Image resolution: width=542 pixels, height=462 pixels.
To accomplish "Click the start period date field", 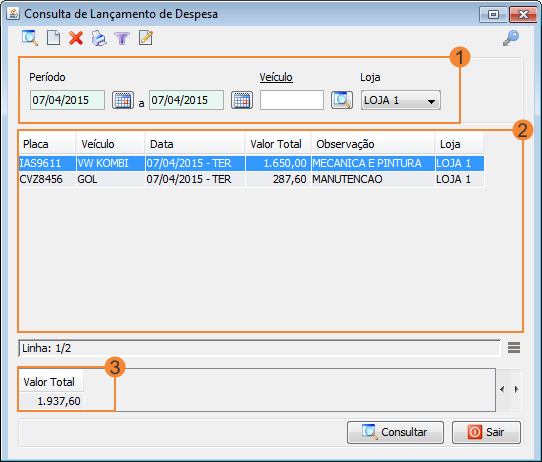I will coord(67,100).
